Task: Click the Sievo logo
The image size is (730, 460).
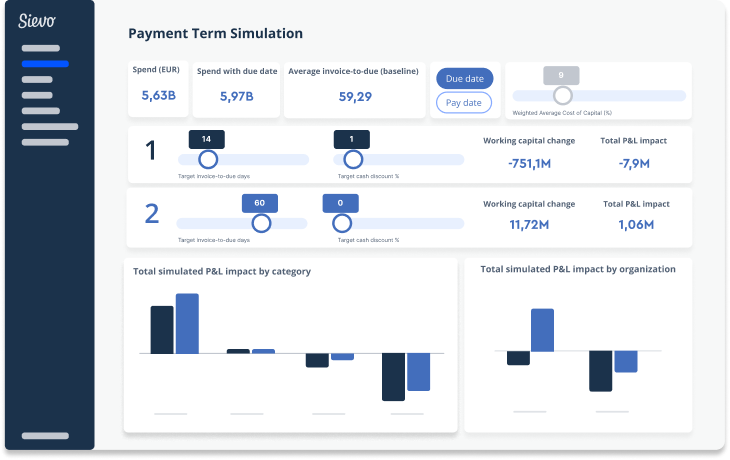Action: tap(37, 21)
